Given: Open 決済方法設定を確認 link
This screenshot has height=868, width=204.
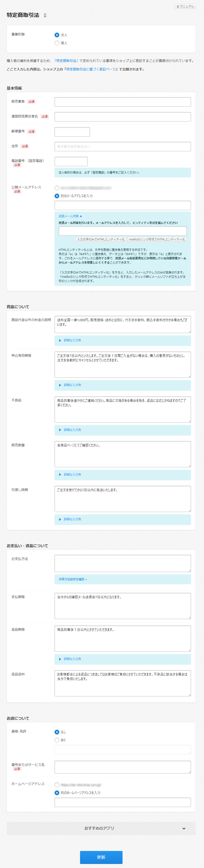Looking at the screenshot, I should coord(73,579).
